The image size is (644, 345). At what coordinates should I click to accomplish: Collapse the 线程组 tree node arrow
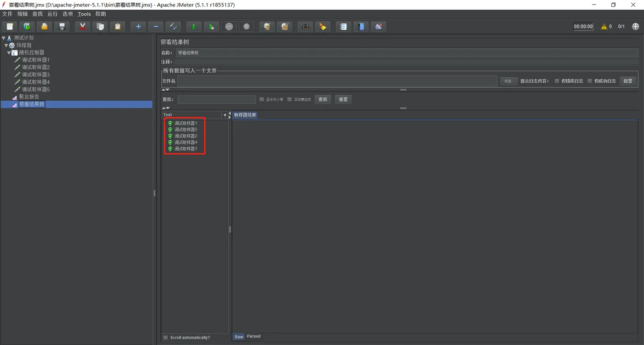6,45
